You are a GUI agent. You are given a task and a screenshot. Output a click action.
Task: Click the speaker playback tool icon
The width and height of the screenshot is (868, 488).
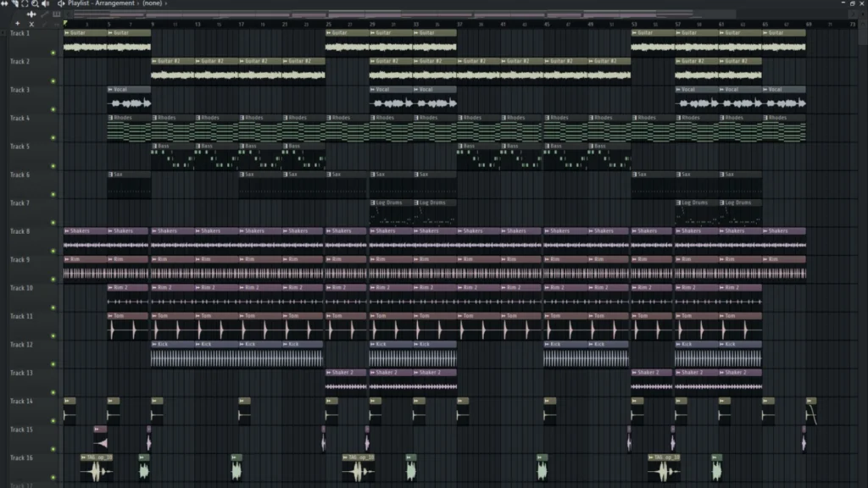[45, 4]
